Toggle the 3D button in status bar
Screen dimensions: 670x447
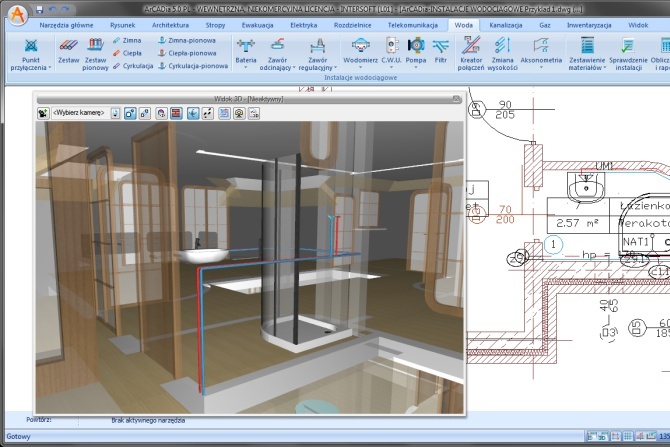[603, 436]
